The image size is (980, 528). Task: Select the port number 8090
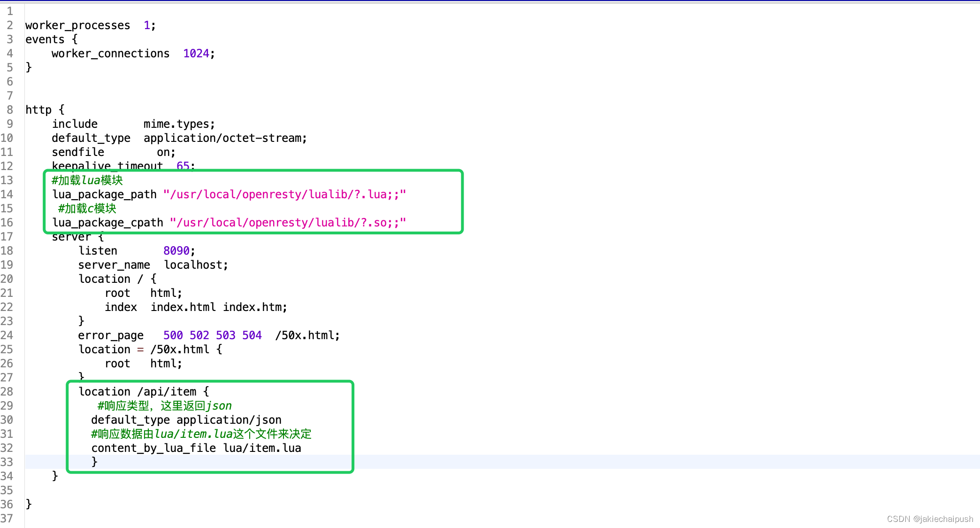[176, 251]
